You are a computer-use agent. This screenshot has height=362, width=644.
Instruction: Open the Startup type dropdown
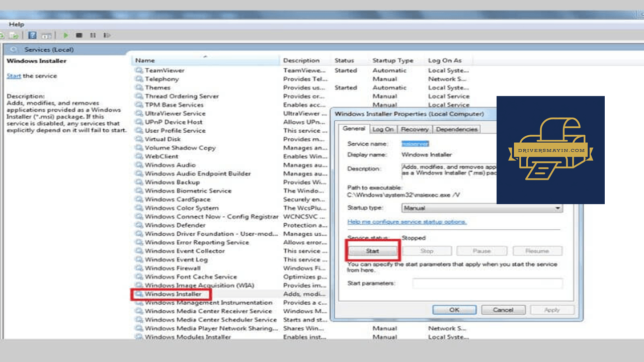point(482,208)
